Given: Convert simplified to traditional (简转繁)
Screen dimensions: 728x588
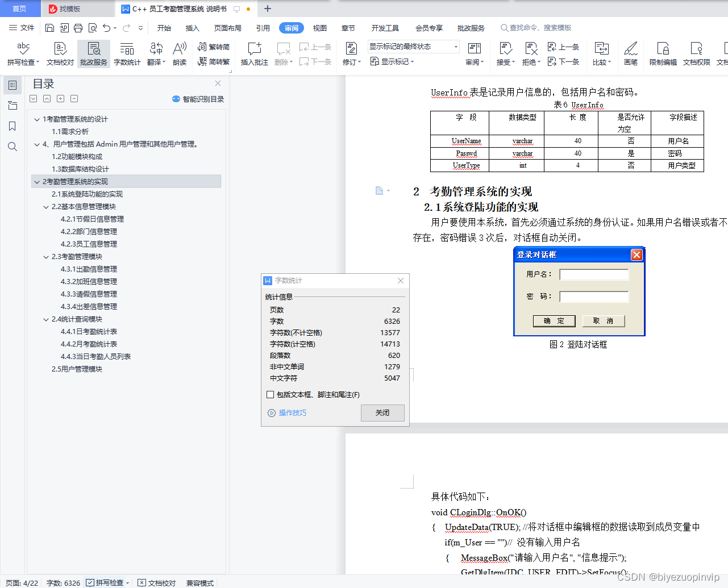Looking at the screenshot, I should (214, 62).
